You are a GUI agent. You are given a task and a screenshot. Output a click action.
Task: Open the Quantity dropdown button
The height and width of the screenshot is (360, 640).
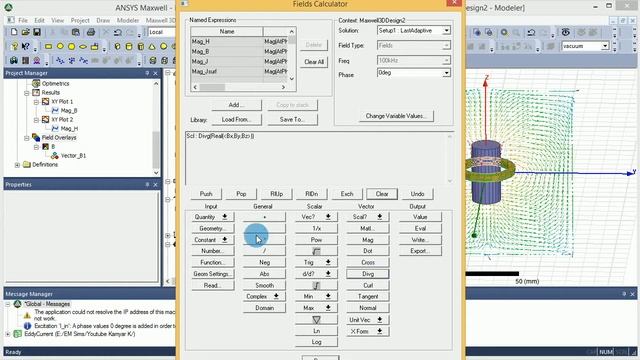[x=212, y=217]
